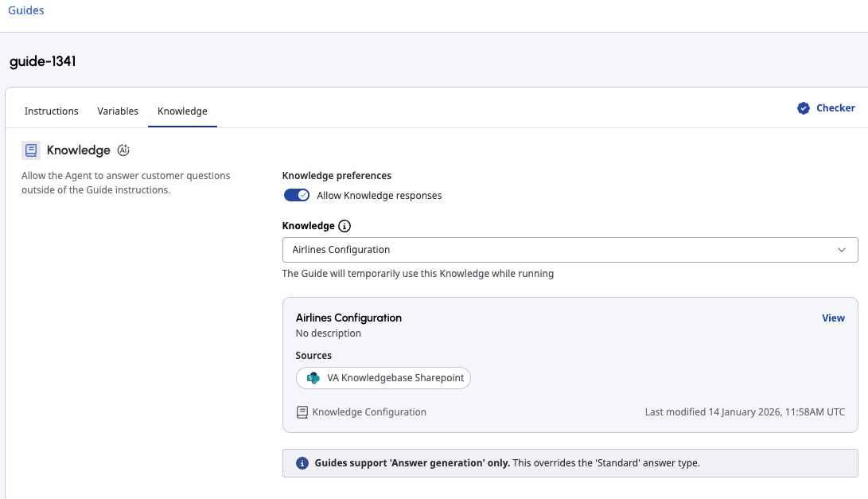Open the Airlines Configuration via View link
868x499 pixels.
tap(833, 318)
